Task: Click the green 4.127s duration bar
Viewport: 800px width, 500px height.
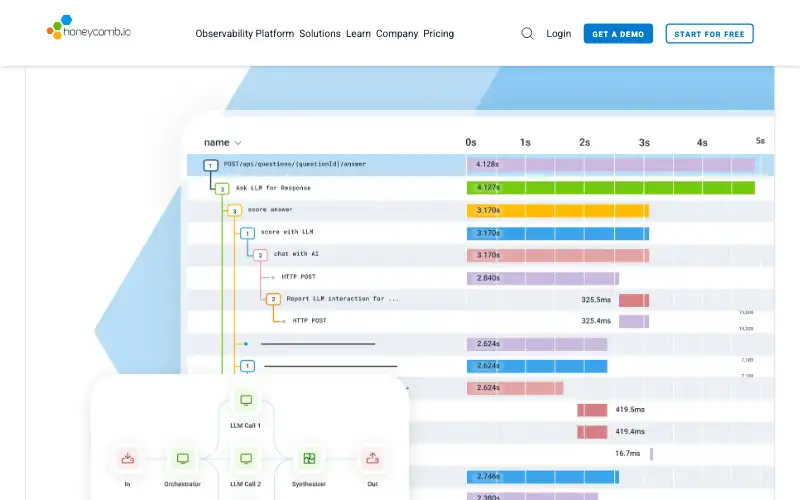Action: coord(611,188)
